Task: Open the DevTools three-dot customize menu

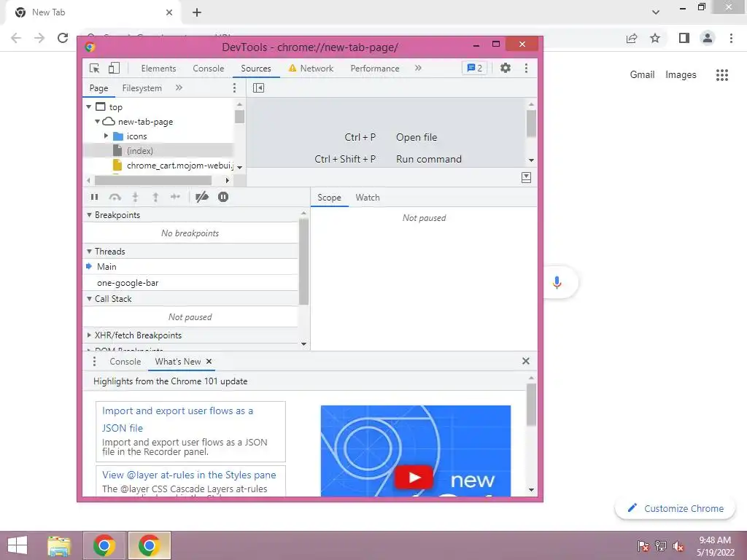Action: [x=526, y=68]
